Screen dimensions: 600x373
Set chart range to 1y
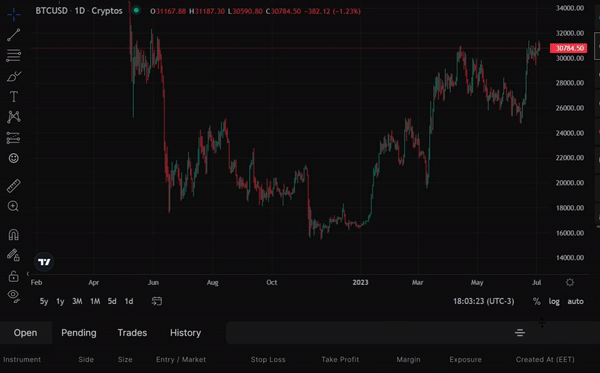tap(60, 301)
